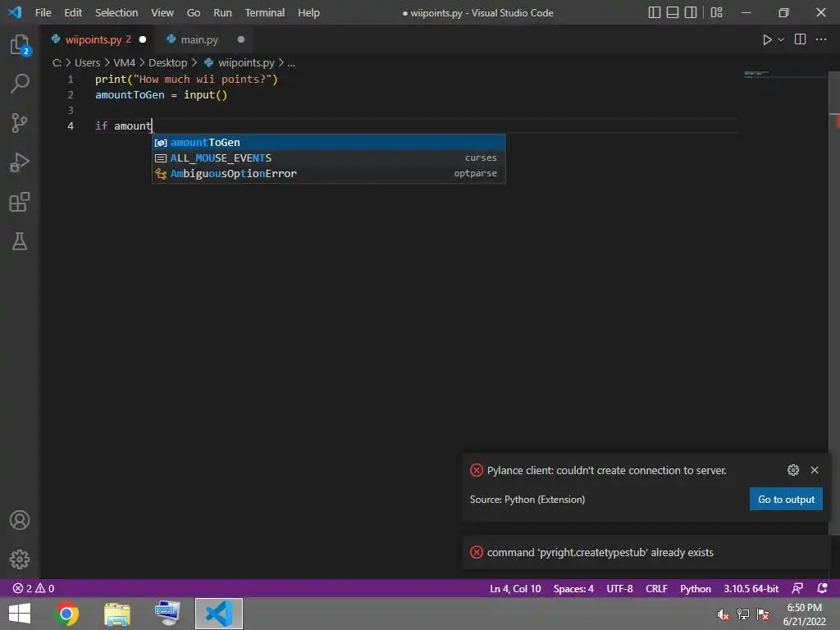The height and width of the screenshot is (630, 840).
Task: Open the Manage gear in activity bar
Action: (20, 559)
